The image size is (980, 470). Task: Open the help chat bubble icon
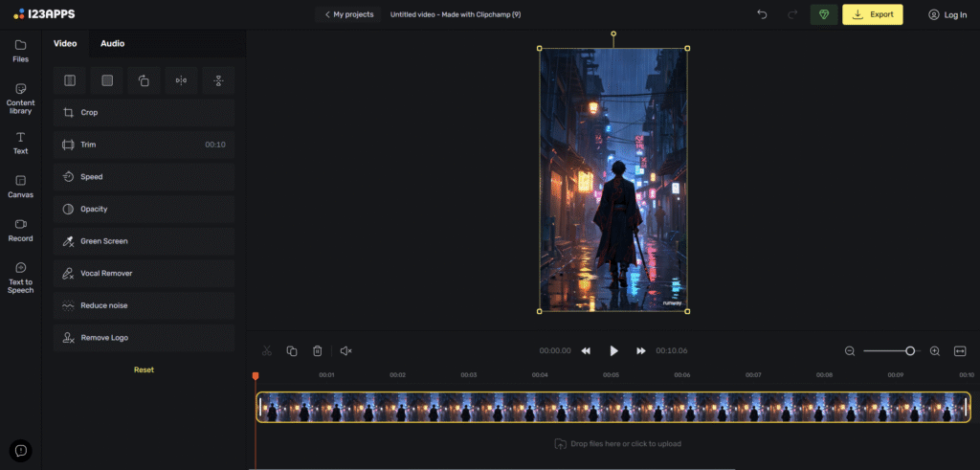pyautogui.click(x=21, y=450)
